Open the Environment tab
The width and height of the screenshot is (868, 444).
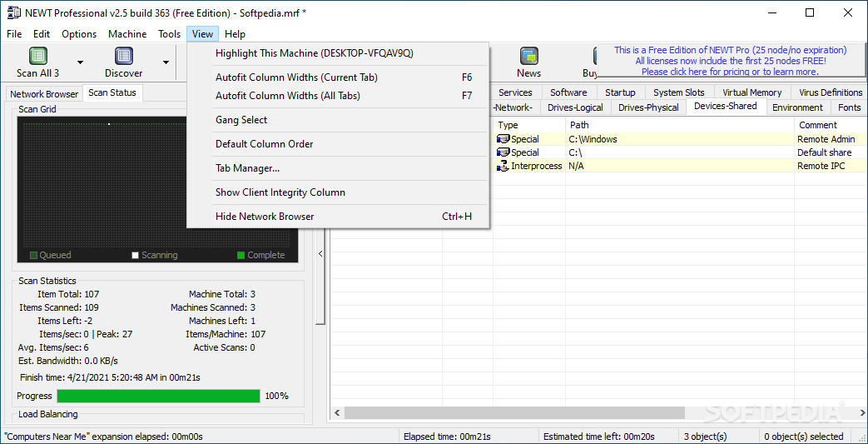click(797, 107)
